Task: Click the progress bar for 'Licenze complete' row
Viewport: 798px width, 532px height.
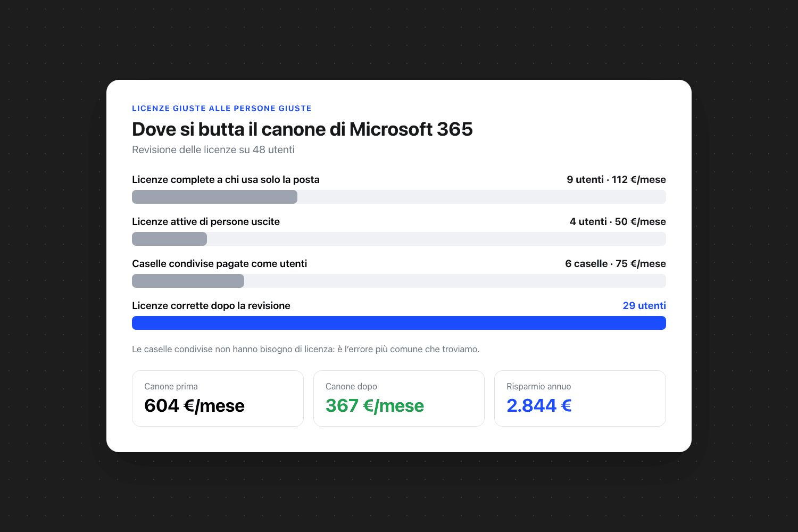Action: pos(399,197)
